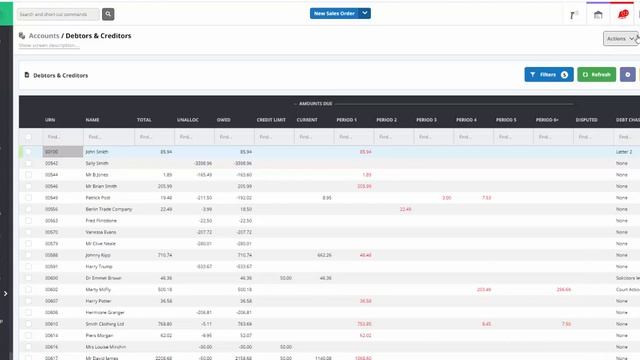Image resolution: width=640 pixels, height=360 pixels.
Task: Sort by the CURRENT column header
Action: (x=307, y=120)
